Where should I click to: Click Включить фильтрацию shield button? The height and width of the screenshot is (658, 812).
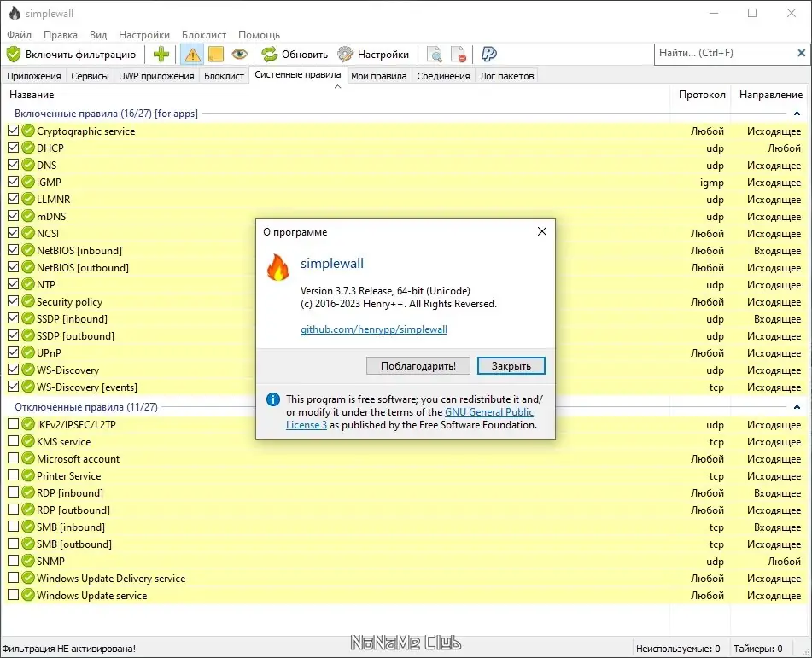(x=71, y=54)
